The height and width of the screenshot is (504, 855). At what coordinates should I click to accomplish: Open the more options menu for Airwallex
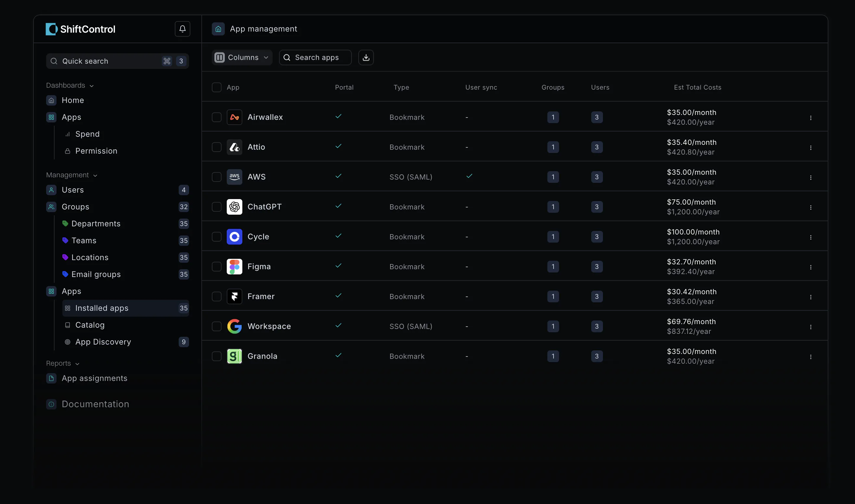tap(810, 118)
